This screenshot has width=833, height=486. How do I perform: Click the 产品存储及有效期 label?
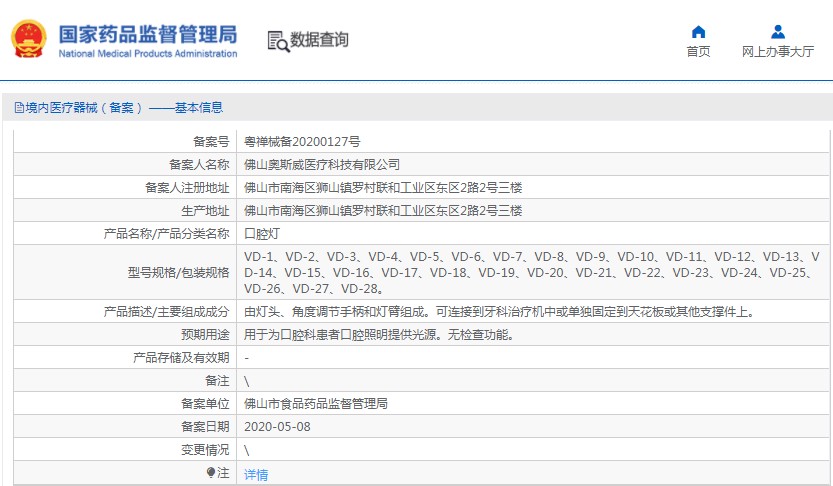tap(181, 358)
